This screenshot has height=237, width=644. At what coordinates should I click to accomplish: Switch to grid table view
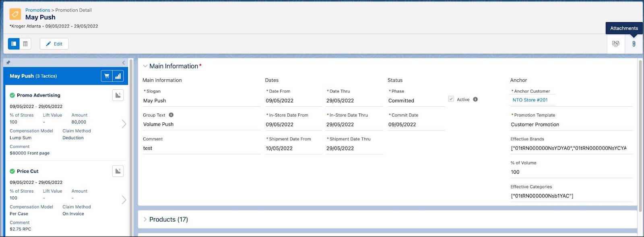25,44
